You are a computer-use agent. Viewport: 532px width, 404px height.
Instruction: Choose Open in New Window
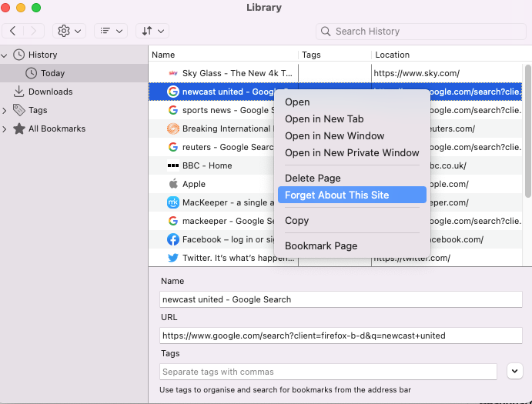352,136
